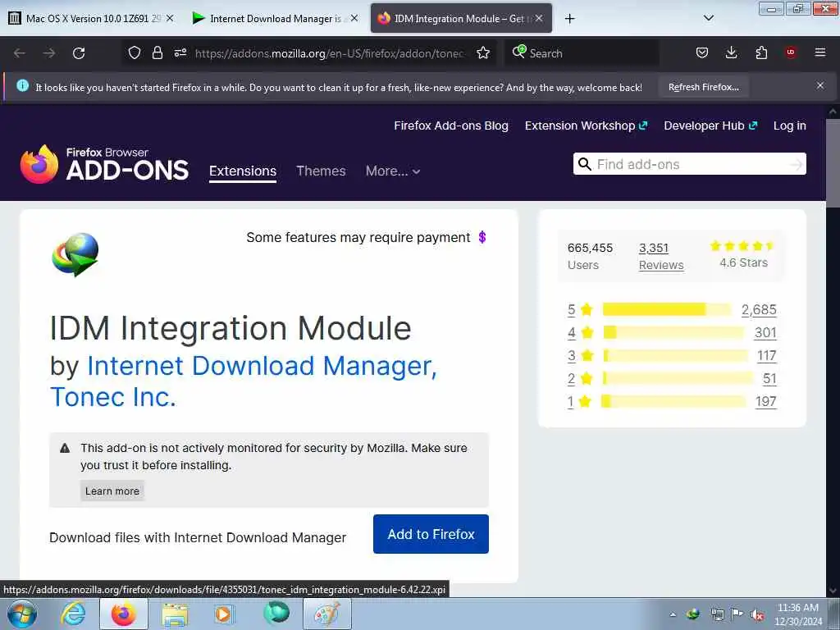Filter reviews by 3 star rating
Image resolution: width=840 pixels, height=630 pixels.
pos(580,356)
